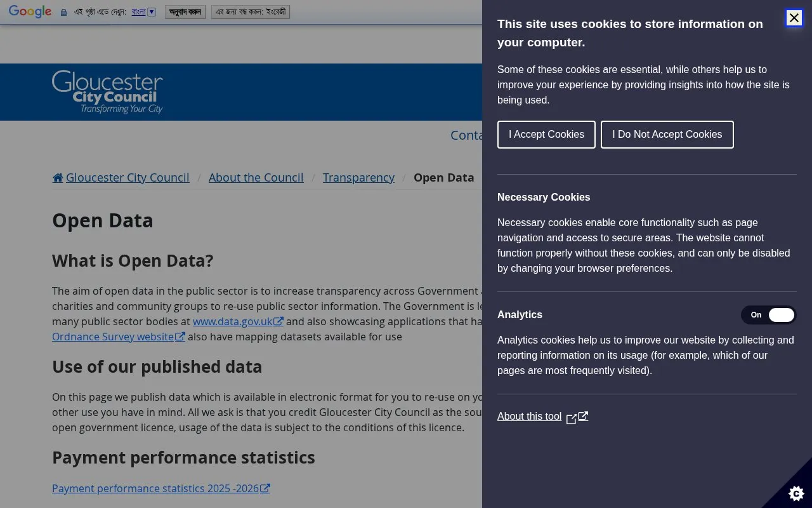Click the Open Data breadcrumb text
812x508 pixels.
(443, 178)
